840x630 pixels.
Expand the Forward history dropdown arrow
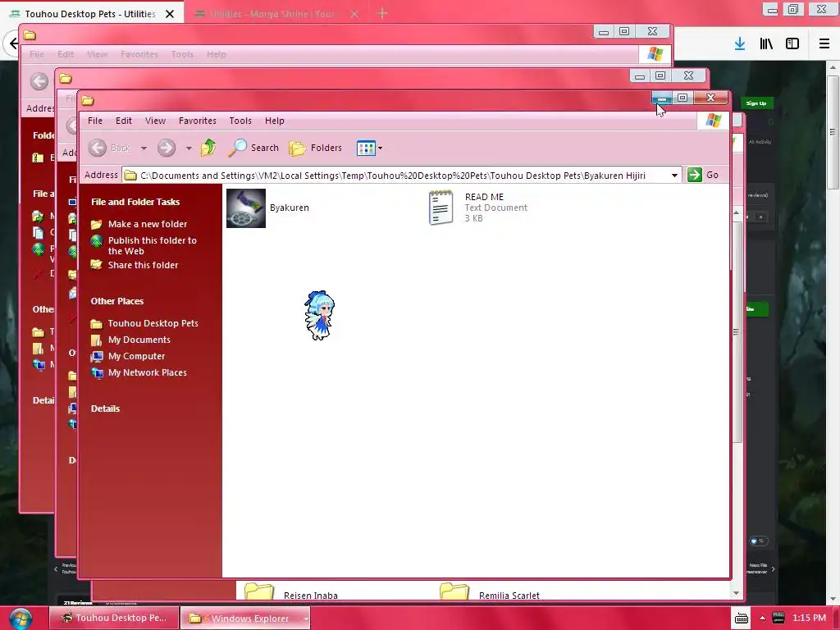pyautogui.click(x=189, y=148)
